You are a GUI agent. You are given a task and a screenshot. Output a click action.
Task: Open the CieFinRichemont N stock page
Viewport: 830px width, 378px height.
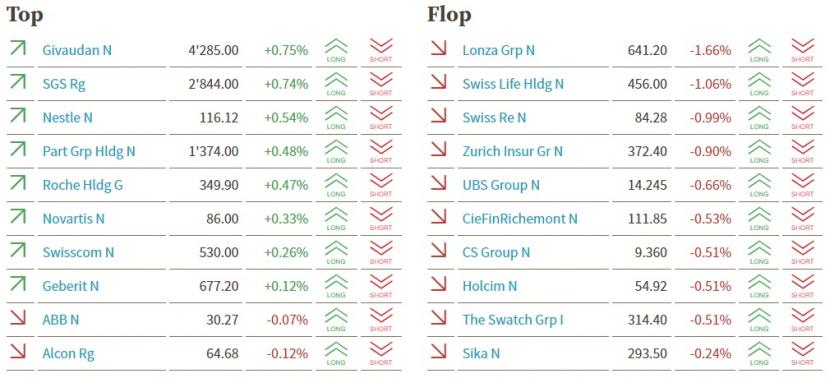point(520,219)
